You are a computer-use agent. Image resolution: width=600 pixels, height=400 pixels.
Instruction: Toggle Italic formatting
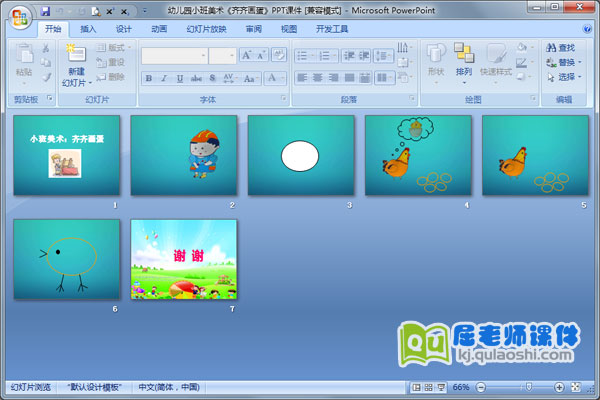[164, 78]
